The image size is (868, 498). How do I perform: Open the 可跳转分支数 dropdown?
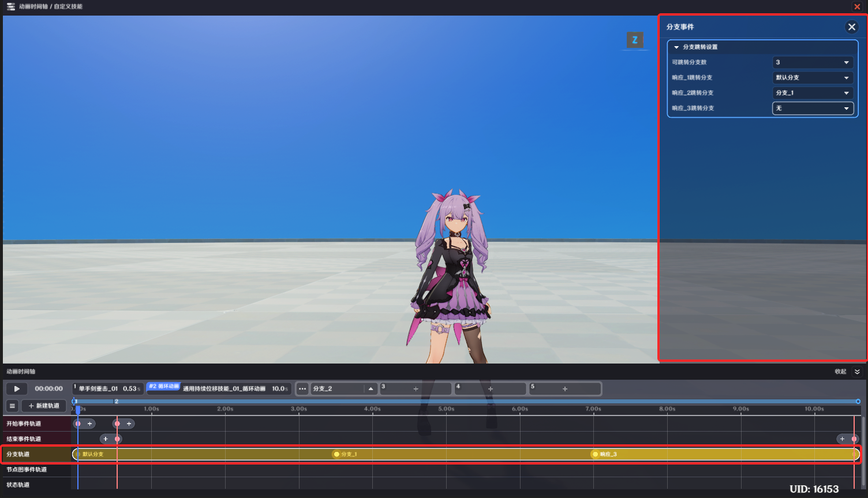pos(813,62)
